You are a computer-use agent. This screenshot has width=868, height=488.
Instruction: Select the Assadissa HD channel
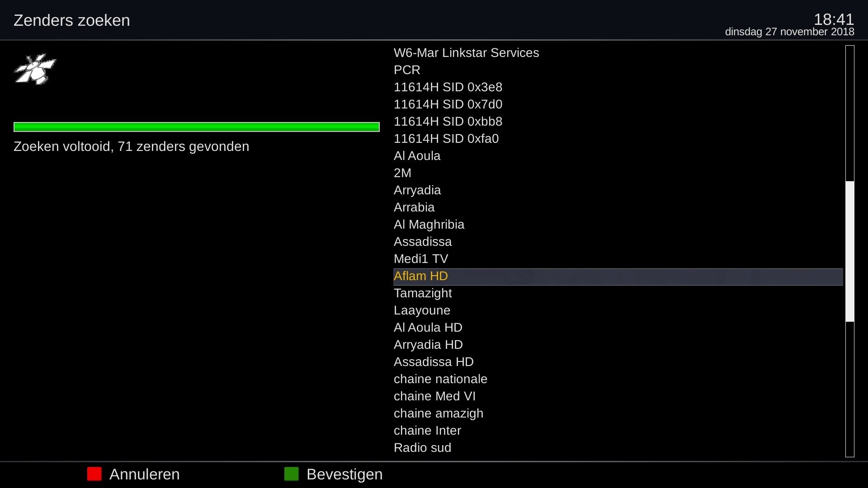click(x=434, y=362)
